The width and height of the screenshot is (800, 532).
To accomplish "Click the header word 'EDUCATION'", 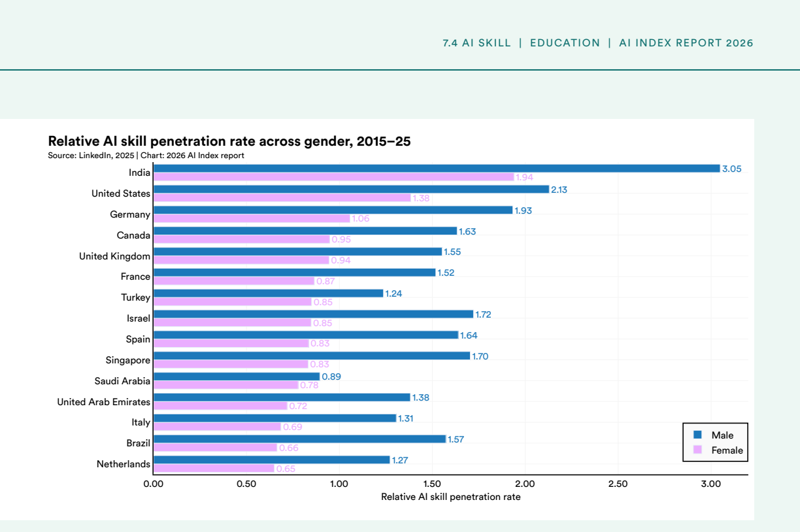I will click(565, 43).
